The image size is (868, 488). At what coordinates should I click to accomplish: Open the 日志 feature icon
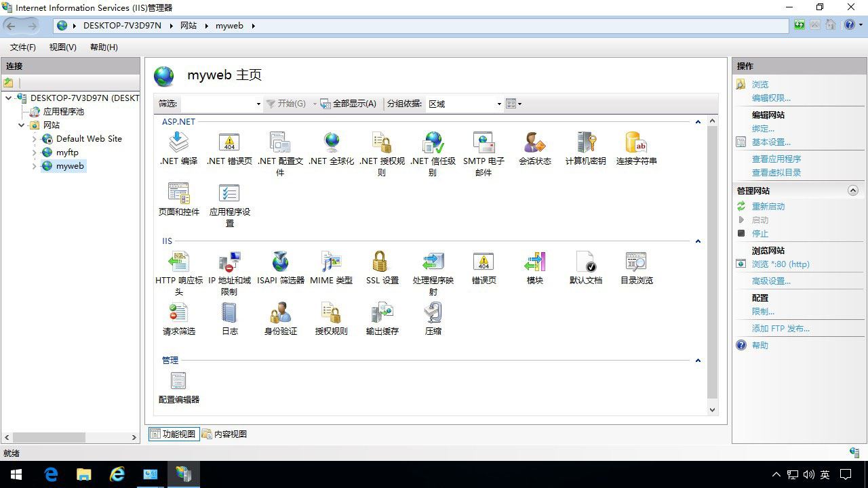click(x=229, y=312)
